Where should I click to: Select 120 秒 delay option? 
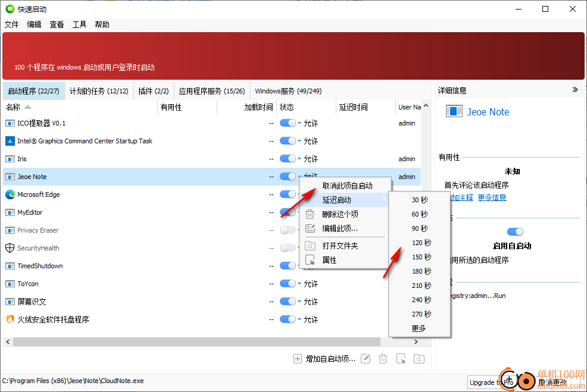tap(420, 243)
